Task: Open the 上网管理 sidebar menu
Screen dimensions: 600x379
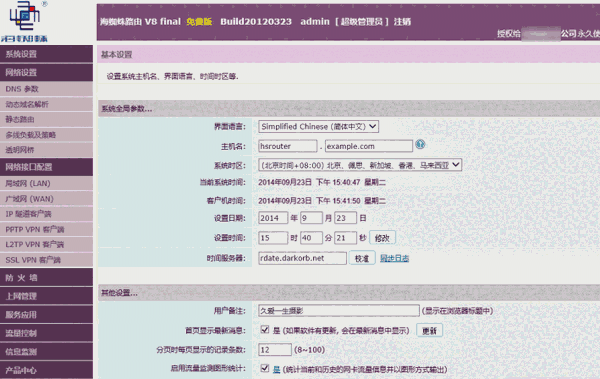Action: [46, 296]
